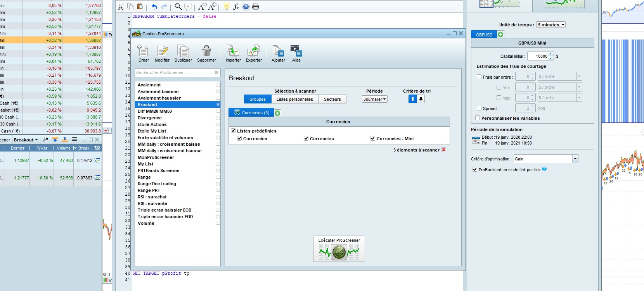Switch to Listes personnelles tab
The width and height of the screenshot is (644, 291).
(x=295, y=99)
